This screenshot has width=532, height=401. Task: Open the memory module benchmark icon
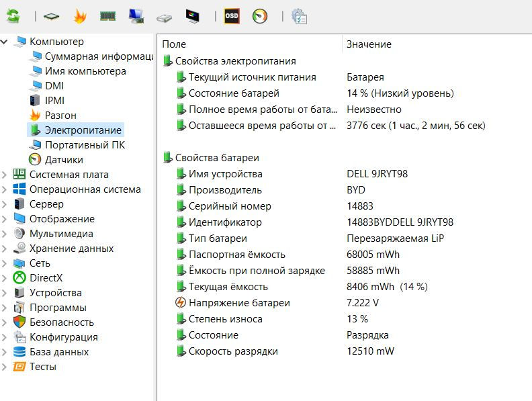tap(107, 16)
